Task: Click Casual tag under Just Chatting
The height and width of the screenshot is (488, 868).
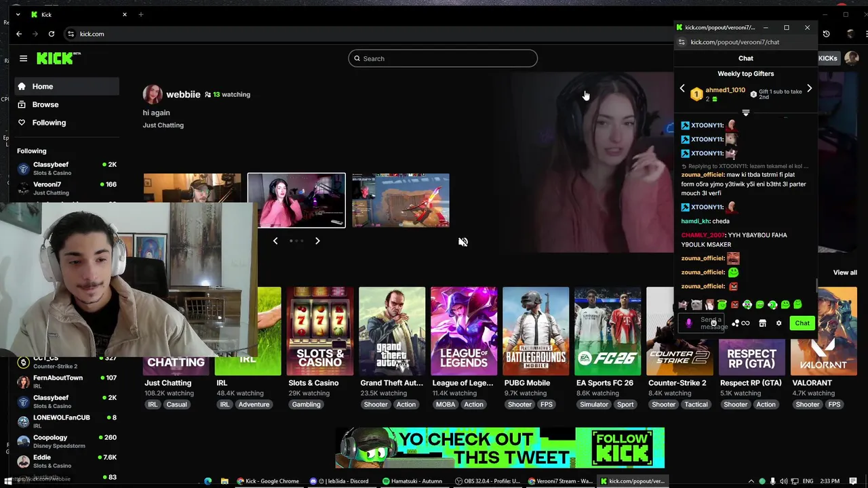Action: (x=176, y=405)
